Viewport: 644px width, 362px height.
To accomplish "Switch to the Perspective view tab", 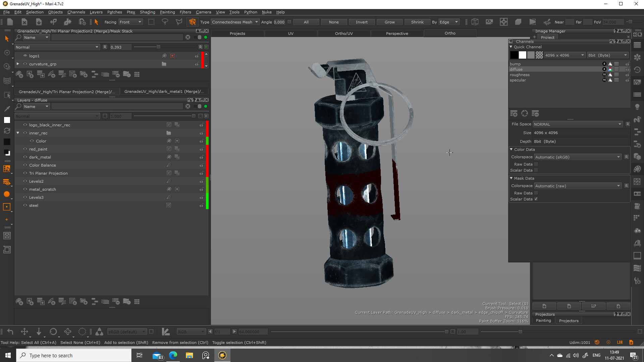I will [397, 33].
